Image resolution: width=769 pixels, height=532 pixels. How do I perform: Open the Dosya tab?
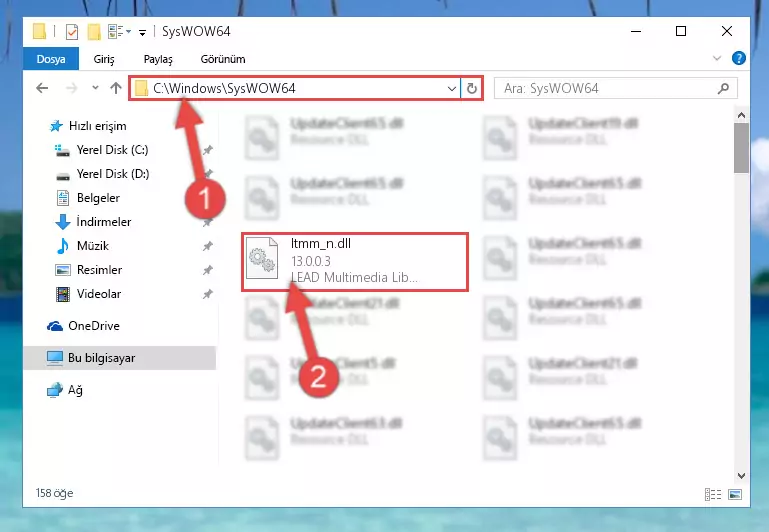51,59
